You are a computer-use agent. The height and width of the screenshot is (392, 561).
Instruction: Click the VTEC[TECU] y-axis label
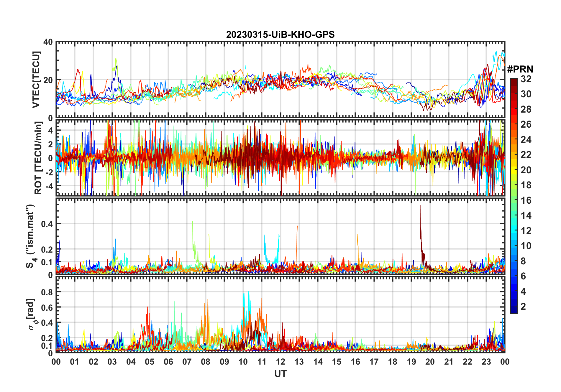click(x=36, y=80)
